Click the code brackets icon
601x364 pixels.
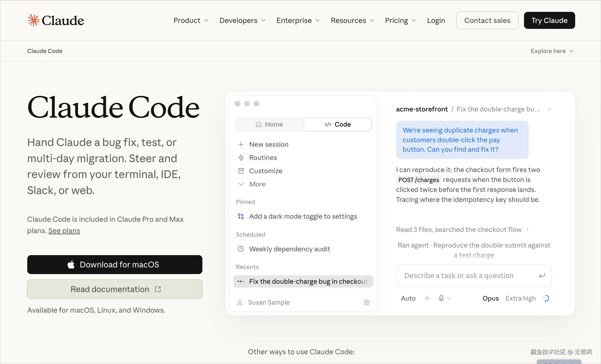pos(328,124)
